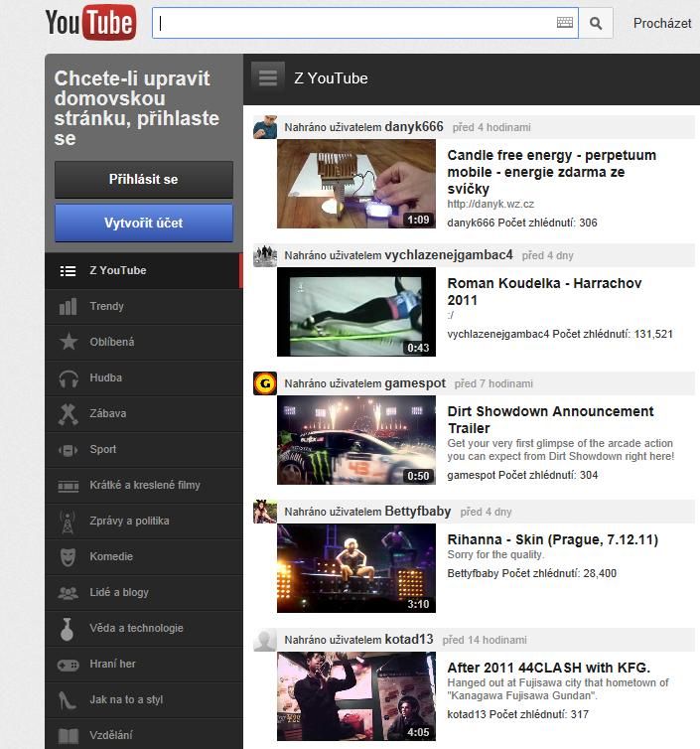This screenshot has height=749, width=700.
Task: Open danyk666 uploader name link
Action: pos(413,126)
